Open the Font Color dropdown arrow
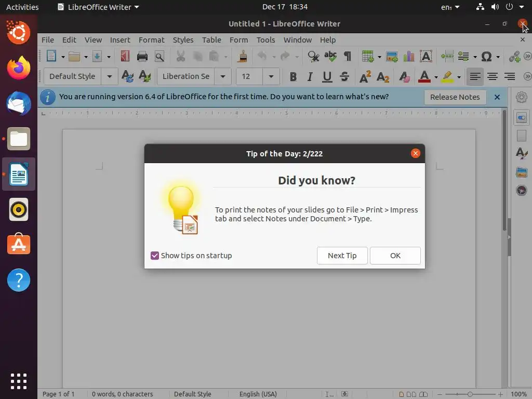532x399 pixels. coord(436,77)
